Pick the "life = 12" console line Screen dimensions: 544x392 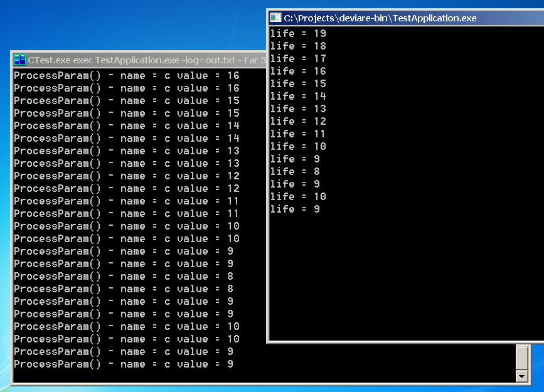pos(298,121)
